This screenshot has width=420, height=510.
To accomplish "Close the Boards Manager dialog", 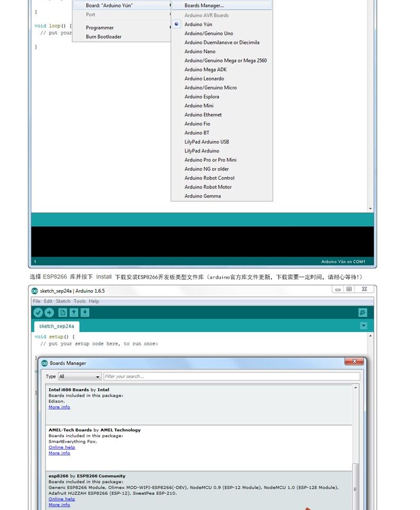I will click(354, 361).
